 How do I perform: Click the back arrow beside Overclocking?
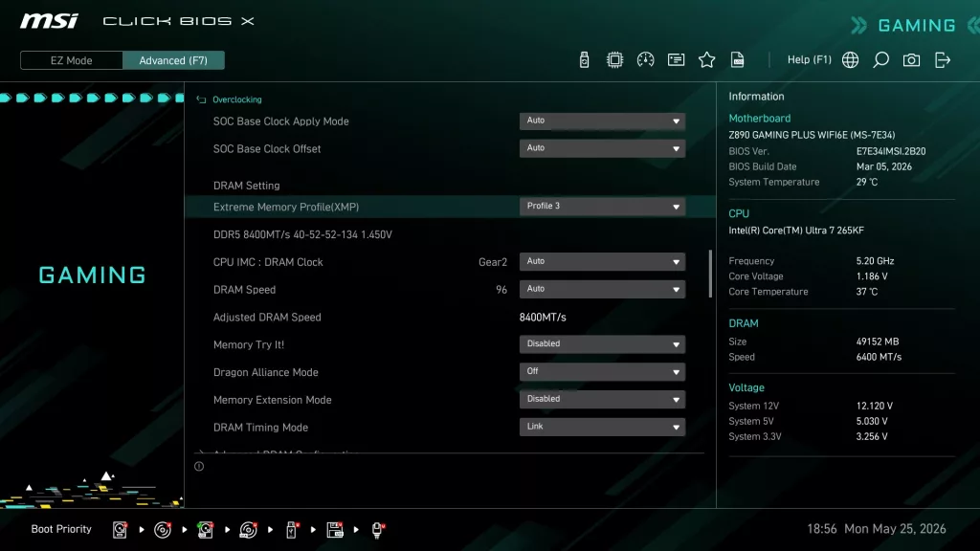201,99
